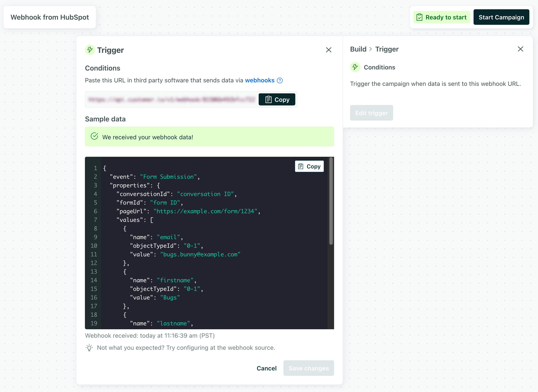Click the Save changes button
The width and height of the screenshot is (538, 392).
(309, 368)
